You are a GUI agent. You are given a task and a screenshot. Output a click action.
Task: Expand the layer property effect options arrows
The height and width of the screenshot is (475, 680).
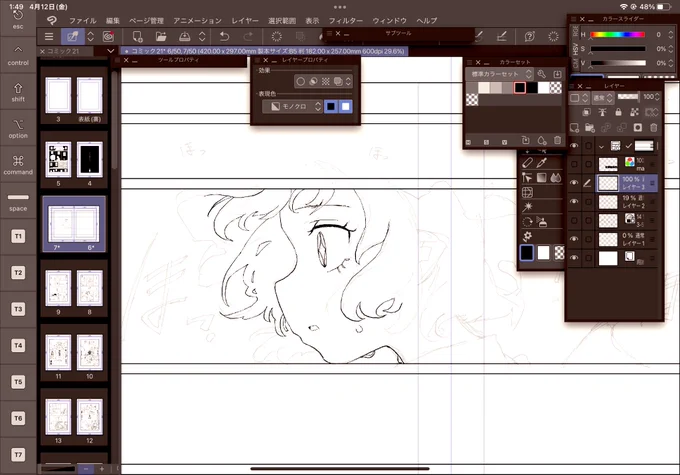(348, 81)
